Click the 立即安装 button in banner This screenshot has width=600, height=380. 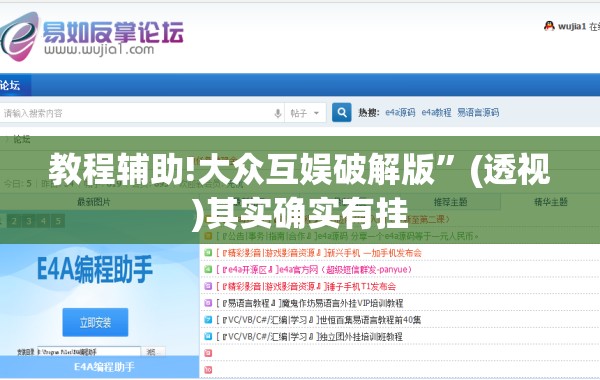[x=95, y=322]
